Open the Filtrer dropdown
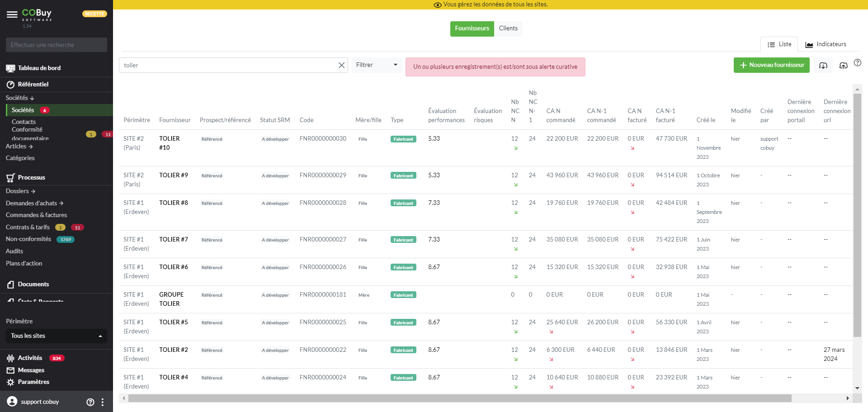 [x=376, y=65]
